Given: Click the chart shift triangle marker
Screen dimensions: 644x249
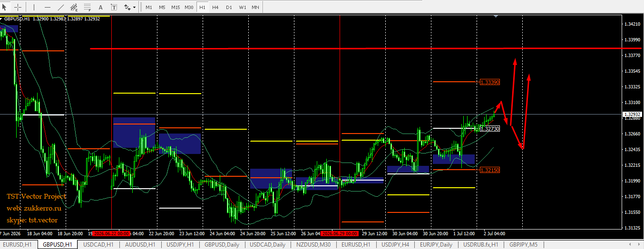Looking at the screenshot, I should pyautogui.click(x=496, y=17).
